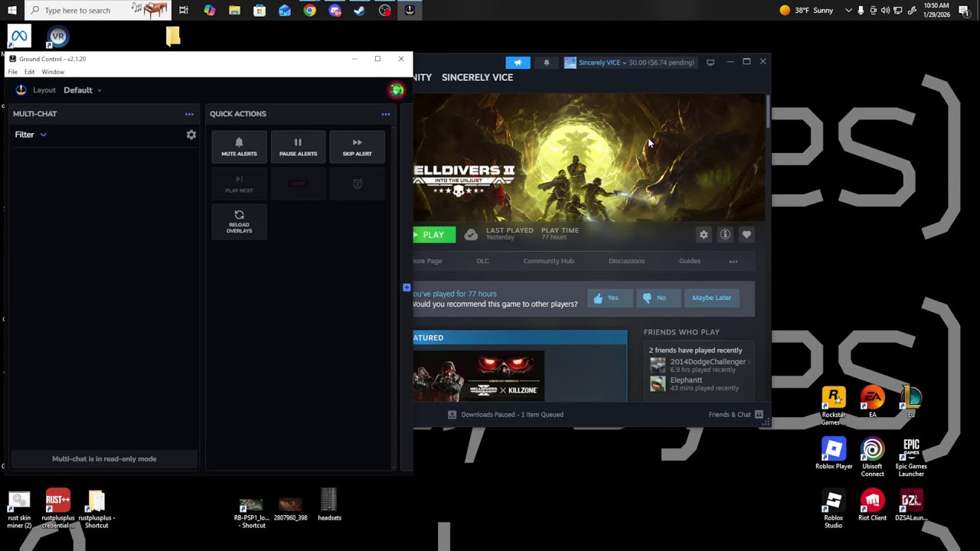
Task: Go to Discussions for Helldivers II
Action: coord(626,261)
